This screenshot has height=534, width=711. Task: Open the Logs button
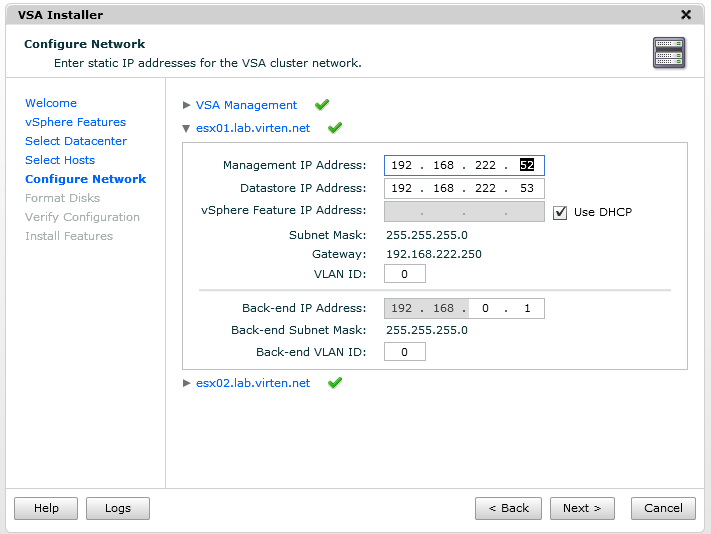pos(118,508)
